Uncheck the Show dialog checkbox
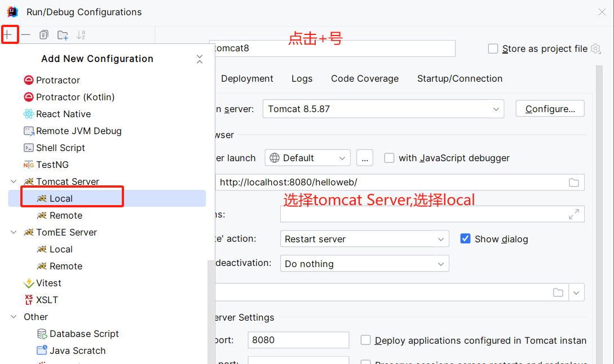The image size is (614, 364). click(x=465, y=239)
